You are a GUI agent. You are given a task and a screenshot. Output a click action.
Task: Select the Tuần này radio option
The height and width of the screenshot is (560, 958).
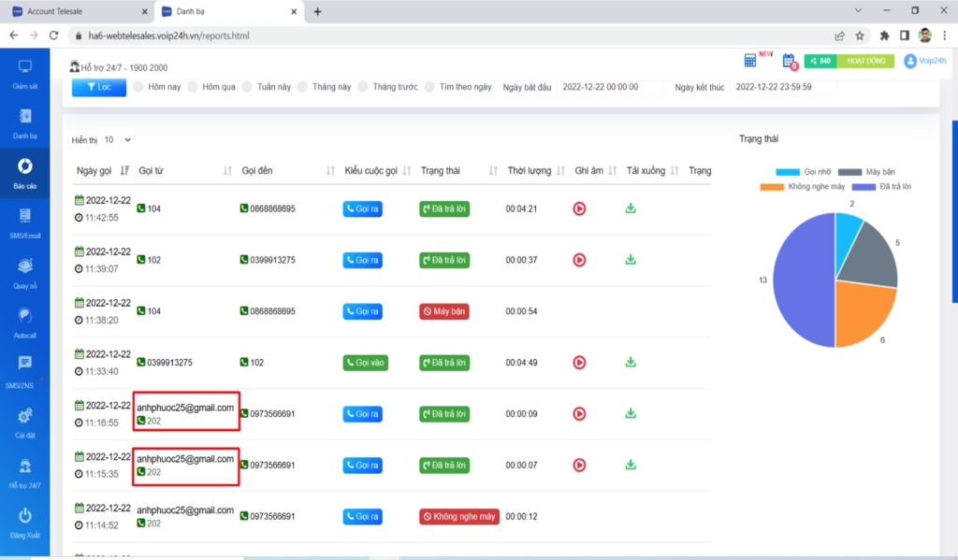(248, 87)
